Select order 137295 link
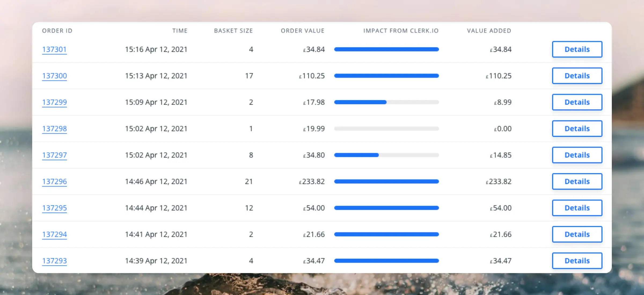Viewport: 644px width, 295px height. click(x=54, y=208)
